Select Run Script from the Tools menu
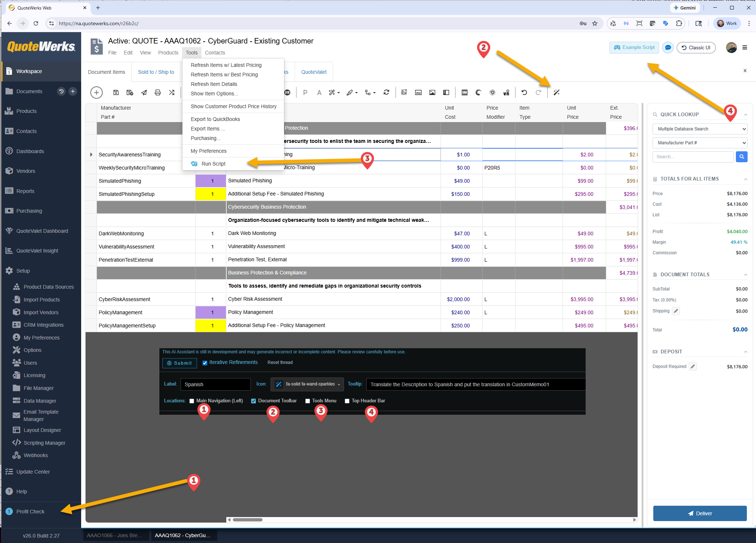Viewport: 756px width, 543px height. 213,164
